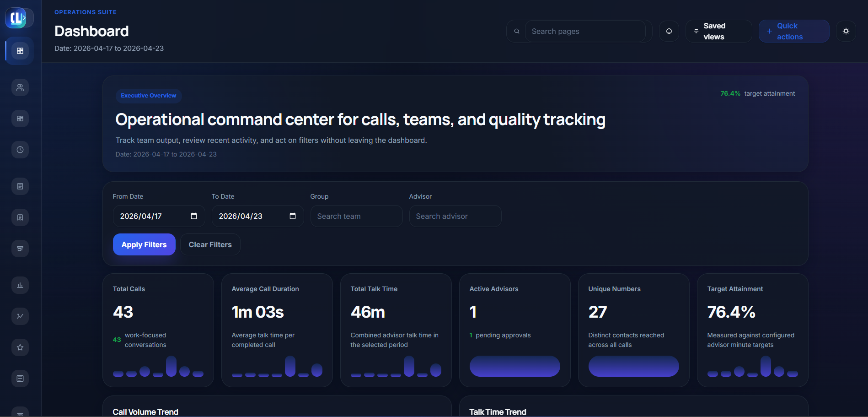Click the Dashboard page title
Image resolution: width=868 pixels, height=417 pixels.
(91, 31)
